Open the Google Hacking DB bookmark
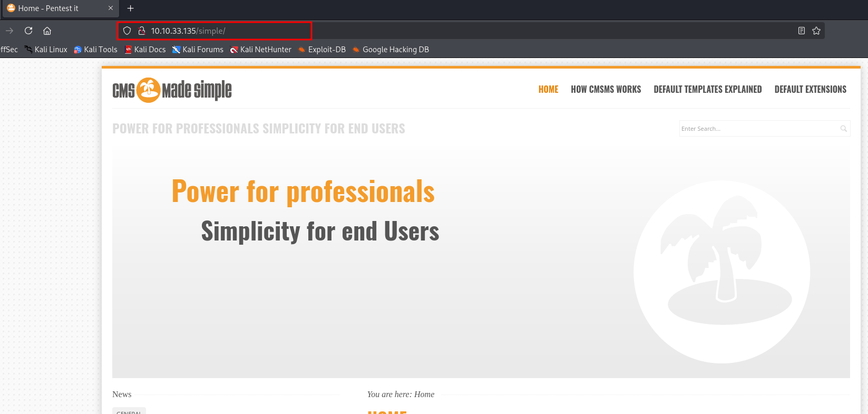The height and width of the screenshot is (414, 868). point(391,50)
